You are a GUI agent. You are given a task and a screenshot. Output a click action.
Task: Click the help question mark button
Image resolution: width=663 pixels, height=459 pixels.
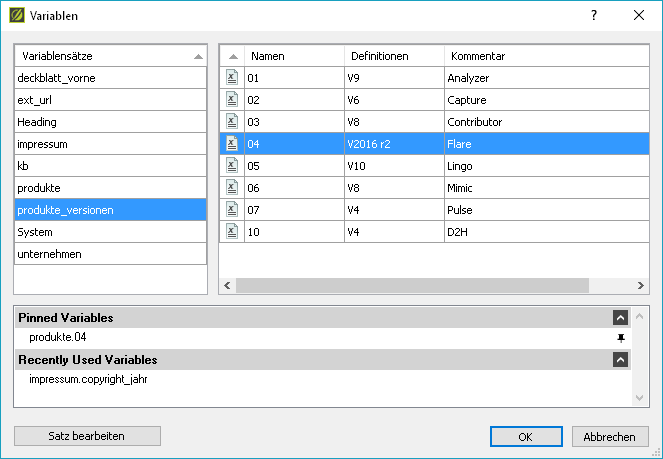(594, 16)
